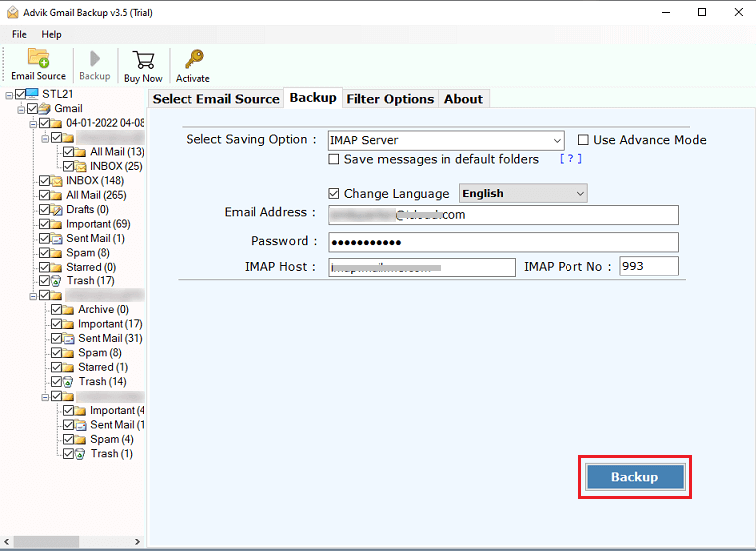Uncheck the INBOX (148) checkbox
The height and width of the screenshot is (551, 756).
[x=44, y=181]
